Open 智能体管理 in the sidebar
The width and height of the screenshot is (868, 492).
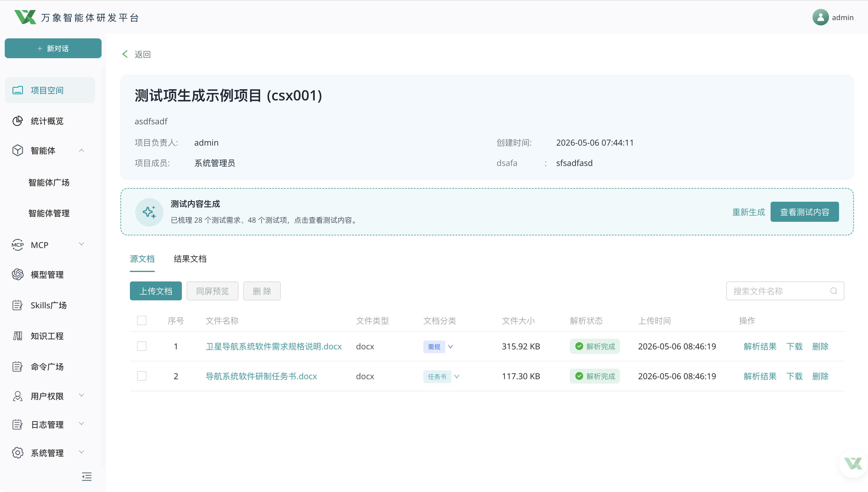tap(49, 213)
